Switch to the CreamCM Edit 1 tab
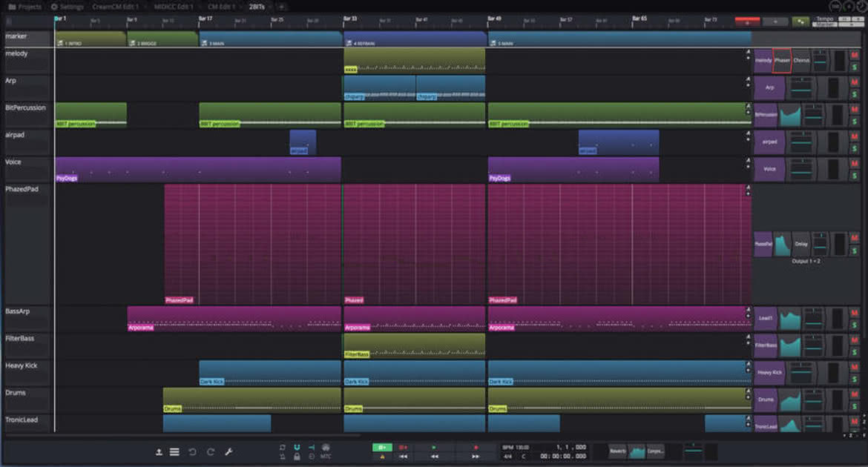 click(x=115, y=7)
